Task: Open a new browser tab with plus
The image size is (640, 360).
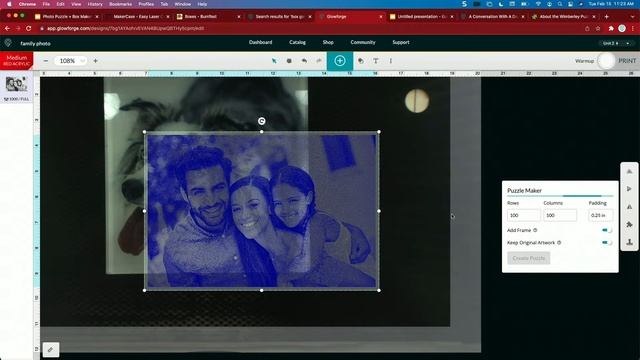Action: click(x=607, y=17)
